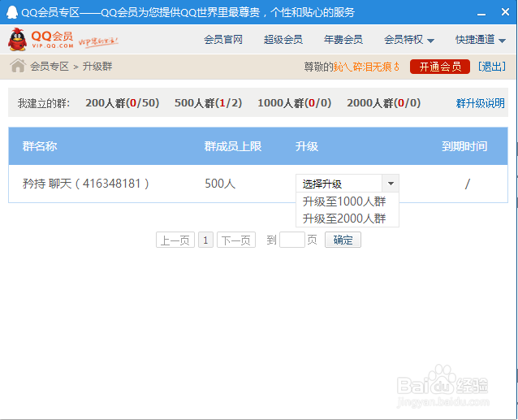Click the 1000人群(0/0) quota text
The image size is (518, 420).
[295, 103]
